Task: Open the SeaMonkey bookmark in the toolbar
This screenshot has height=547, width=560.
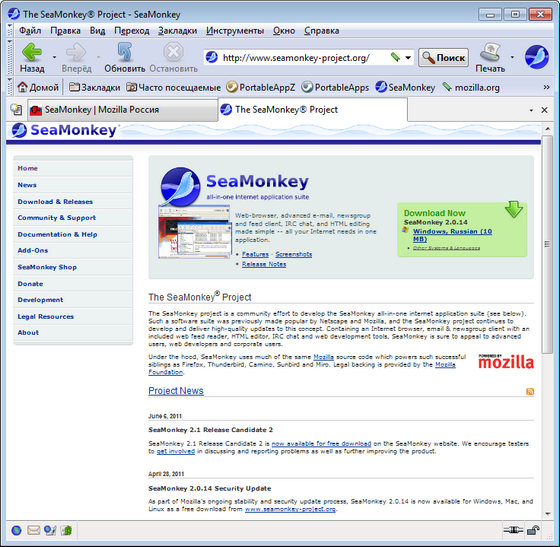Action: tap(405, 87)
